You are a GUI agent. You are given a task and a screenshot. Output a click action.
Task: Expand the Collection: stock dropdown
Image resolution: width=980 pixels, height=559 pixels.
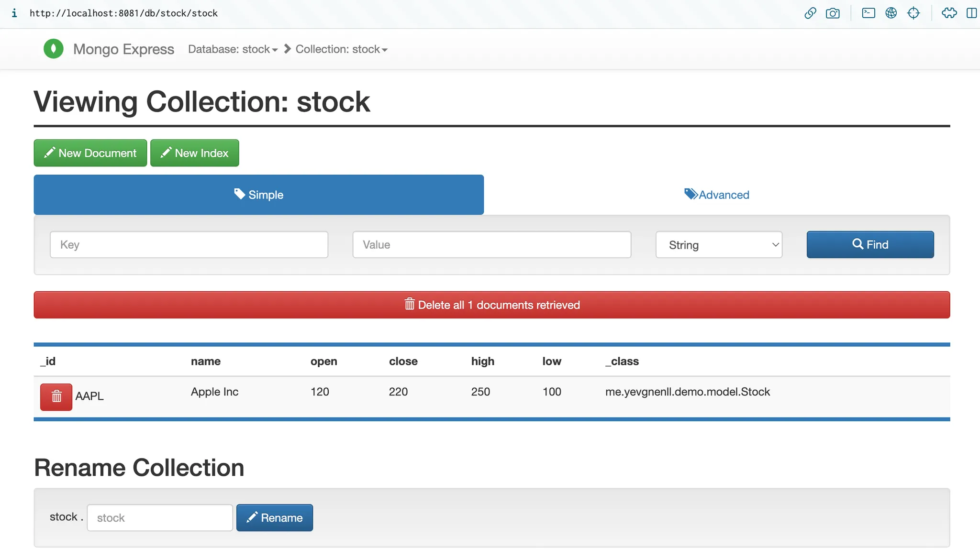point(341,49)
